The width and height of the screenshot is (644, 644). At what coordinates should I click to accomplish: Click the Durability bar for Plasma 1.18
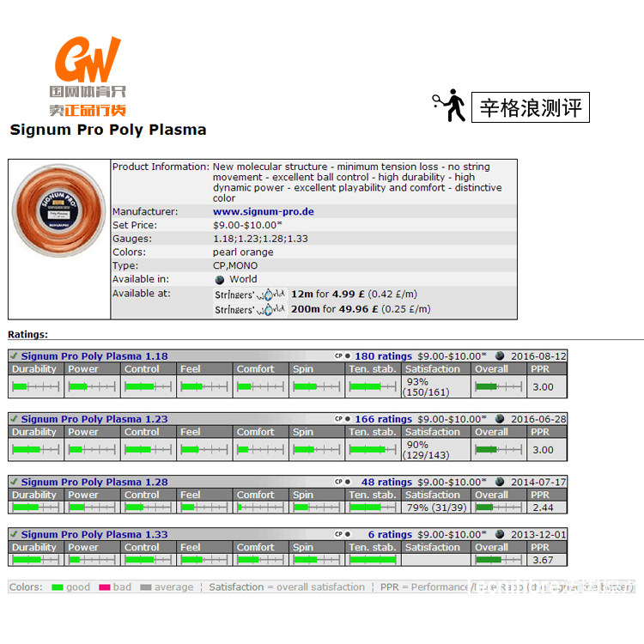36,386
